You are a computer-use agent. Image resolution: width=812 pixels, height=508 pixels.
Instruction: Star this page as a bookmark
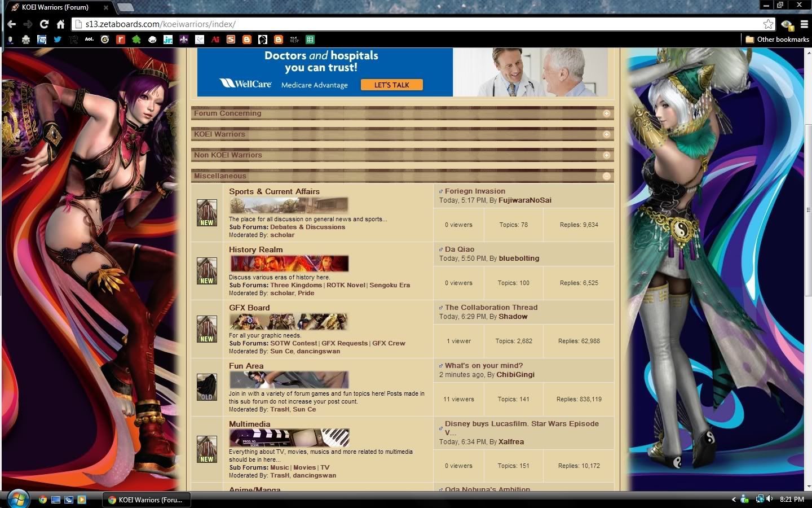[768, 24]
